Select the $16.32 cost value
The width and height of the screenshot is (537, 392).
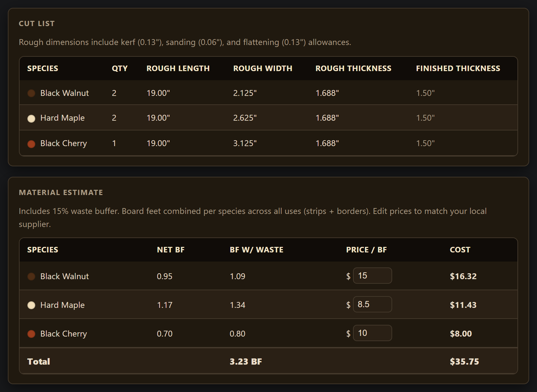[x=463, y=276]
